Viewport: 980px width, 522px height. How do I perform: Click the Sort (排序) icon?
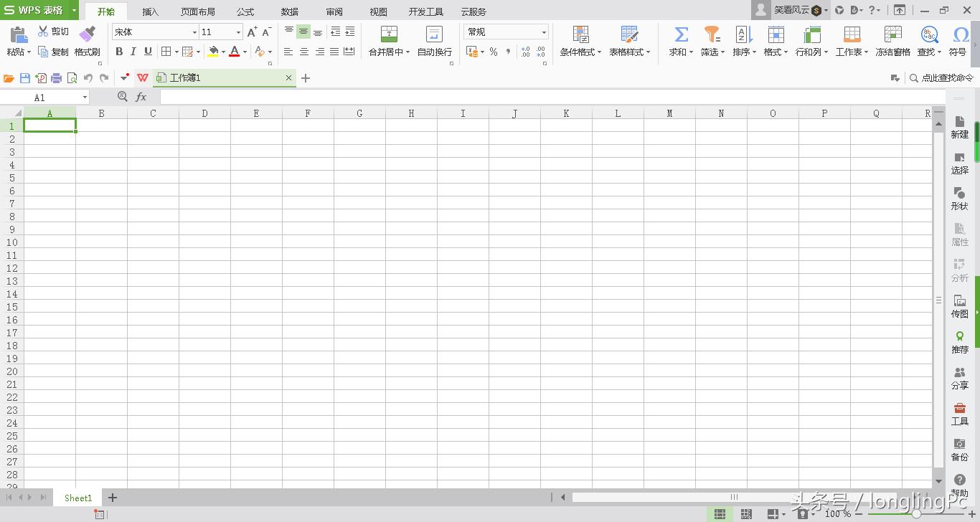click(x=744, y=34)
